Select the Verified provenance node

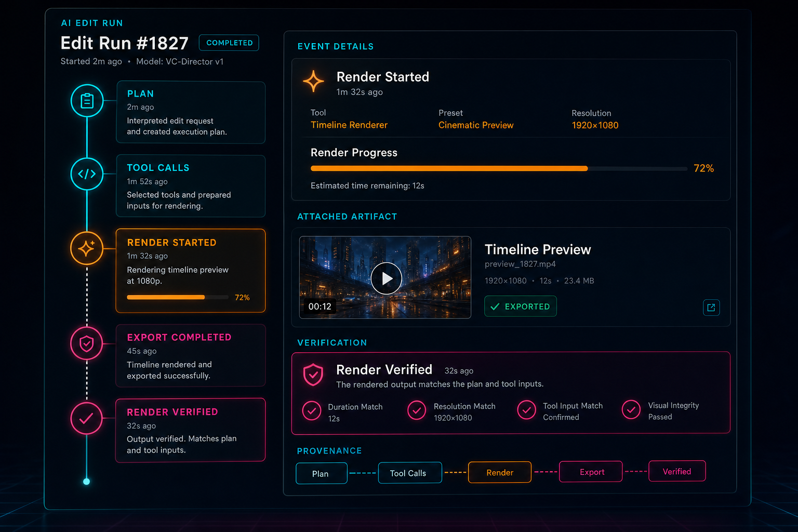click(x=677, y=471)
